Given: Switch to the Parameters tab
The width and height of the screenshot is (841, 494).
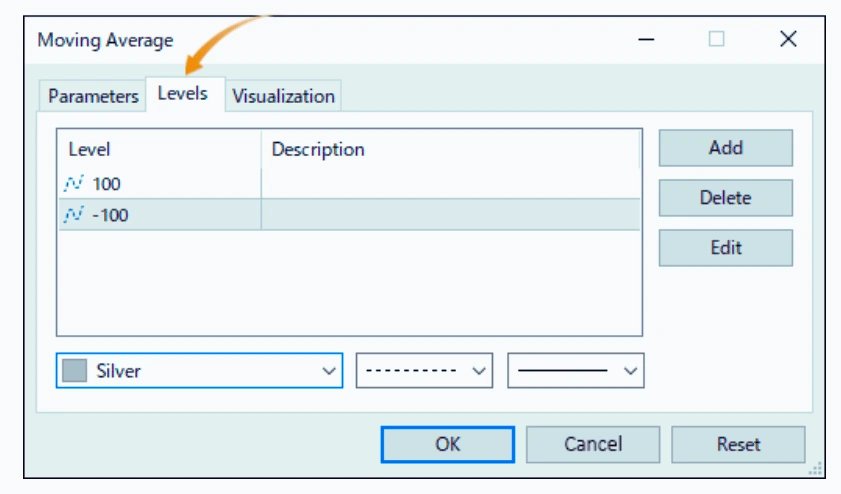Looking at the screenshot, I should point(93,96).
